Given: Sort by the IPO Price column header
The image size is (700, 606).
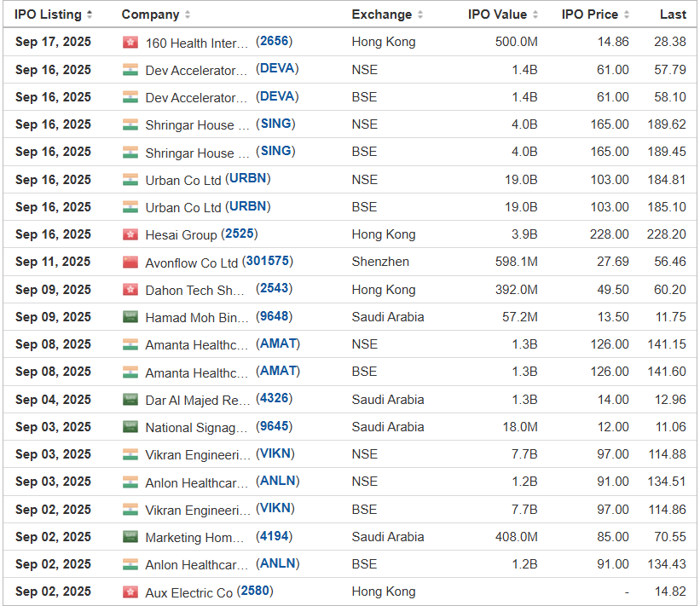Looking at the screenshot, I should 595,14.
